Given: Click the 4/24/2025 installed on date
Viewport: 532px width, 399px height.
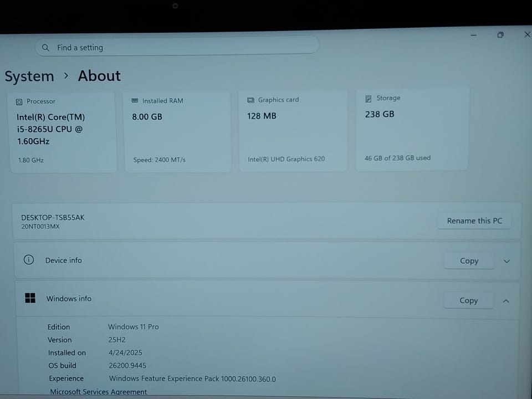Looking at the screenshot, I should pyautogui.click(x=125, y=352).
